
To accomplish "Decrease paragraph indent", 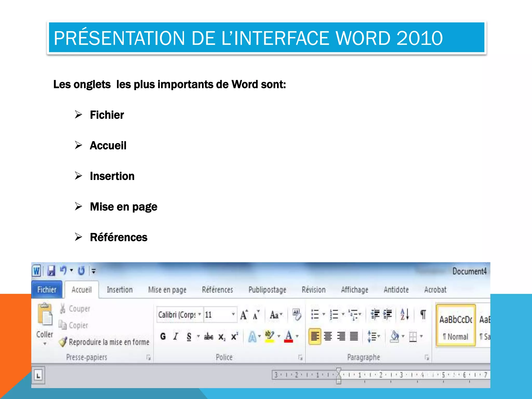I will [375, 314].
